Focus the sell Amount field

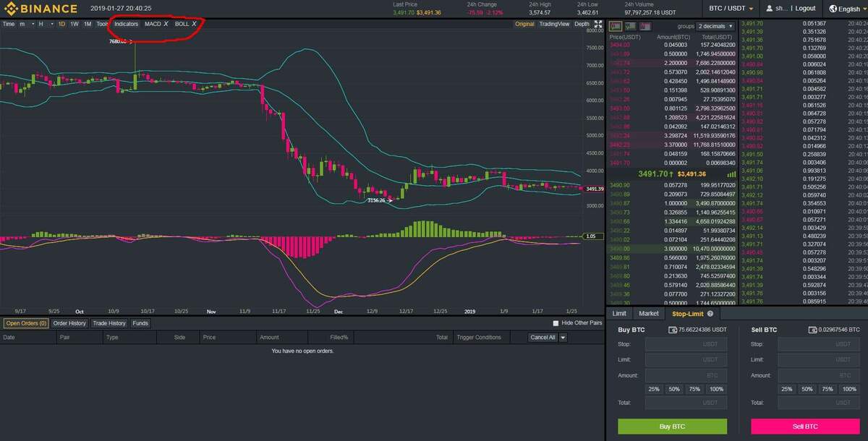(819, 375)
